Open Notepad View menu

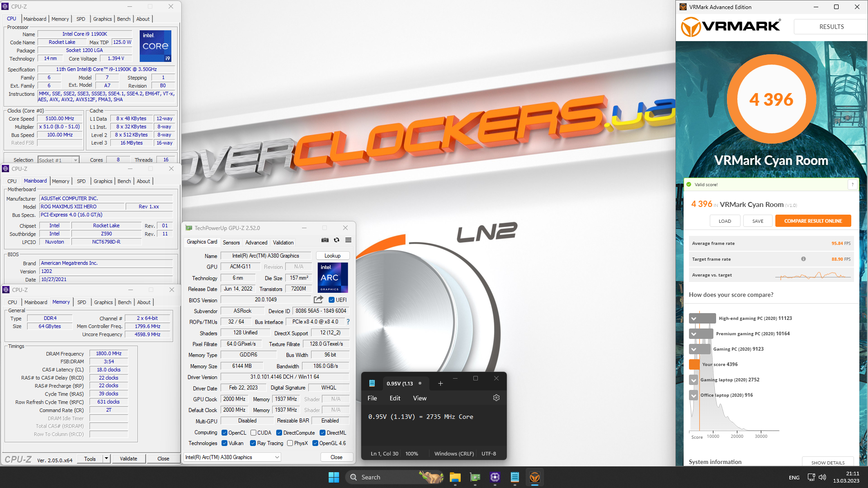click(420, 398)
